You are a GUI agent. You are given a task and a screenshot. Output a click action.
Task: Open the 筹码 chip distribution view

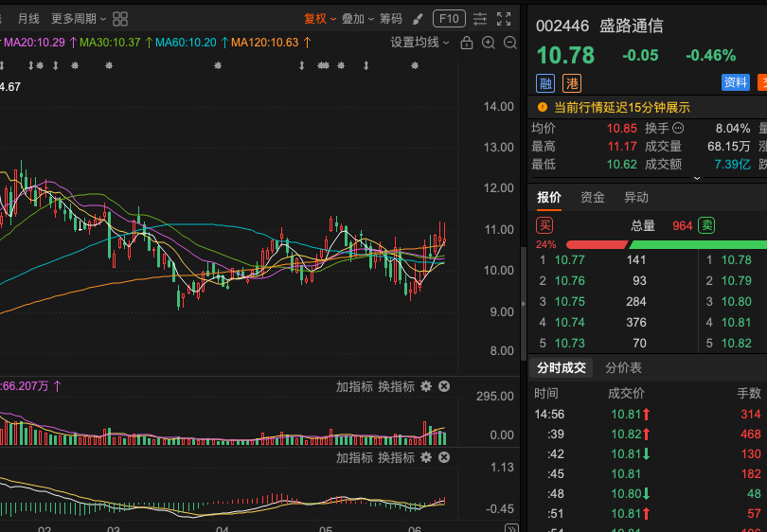pyautogui.click(x=391, y=19)
